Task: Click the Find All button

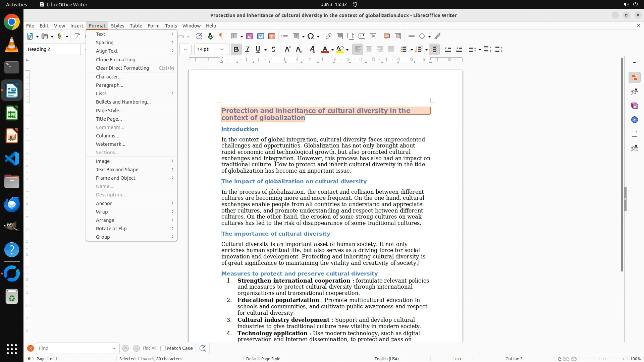Action: pos(149,348)
